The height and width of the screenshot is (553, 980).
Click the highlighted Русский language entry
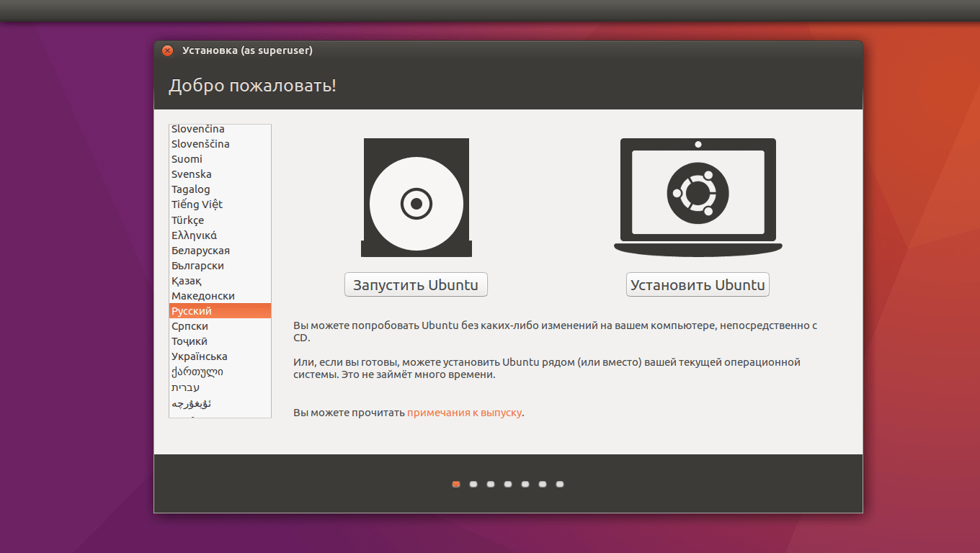pos(220,311)
